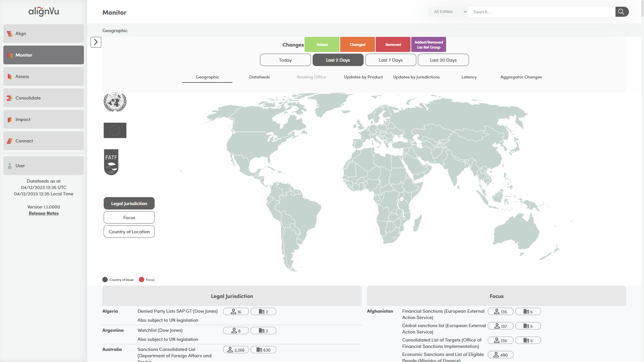Select the United Nations emblem
This screenshot has width=644, height=362.
click(x=115, y=102)
